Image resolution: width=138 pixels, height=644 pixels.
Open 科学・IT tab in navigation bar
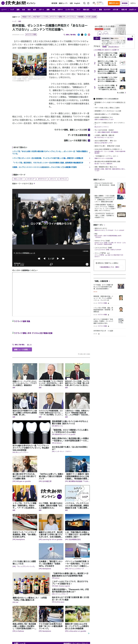point(60,10)
